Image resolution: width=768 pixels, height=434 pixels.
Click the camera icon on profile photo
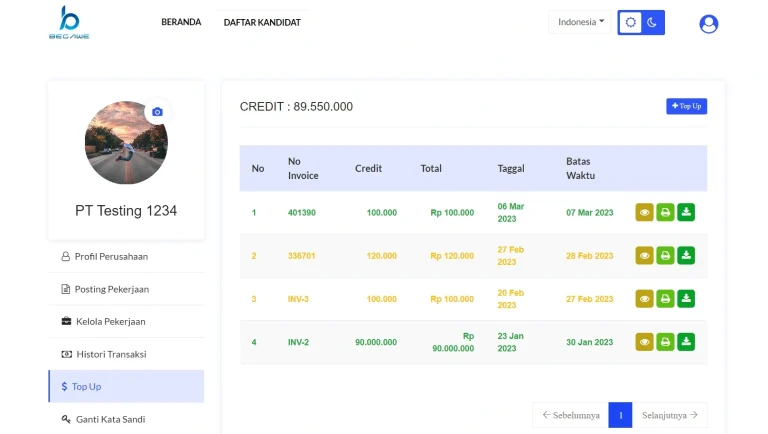[x=157, y=112]
